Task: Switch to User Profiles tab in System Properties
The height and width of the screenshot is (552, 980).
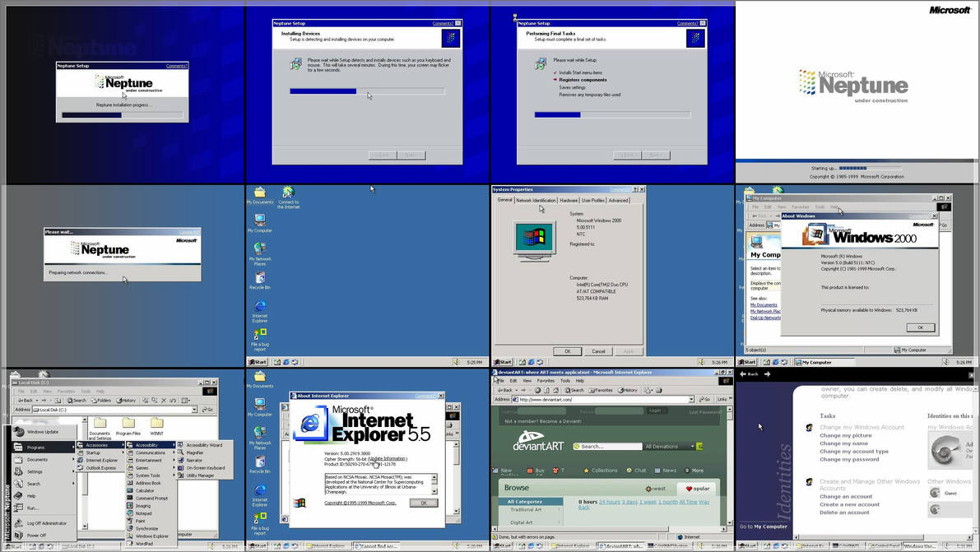Action: coord(593,201)
